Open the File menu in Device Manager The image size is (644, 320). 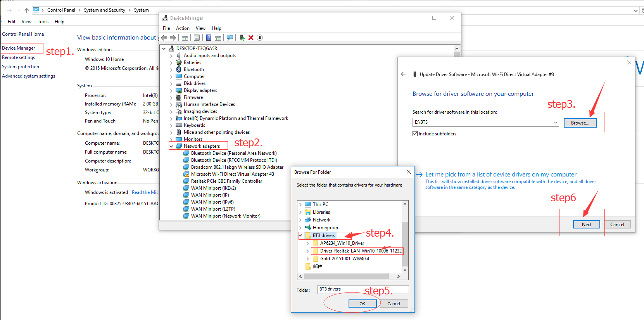[166, 28]
